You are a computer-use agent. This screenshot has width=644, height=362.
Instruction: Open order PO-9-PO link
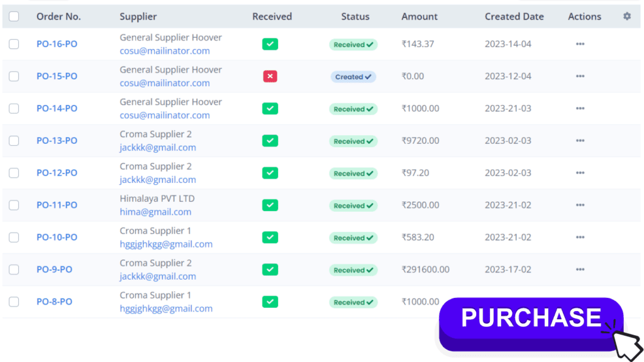point(54,270)
